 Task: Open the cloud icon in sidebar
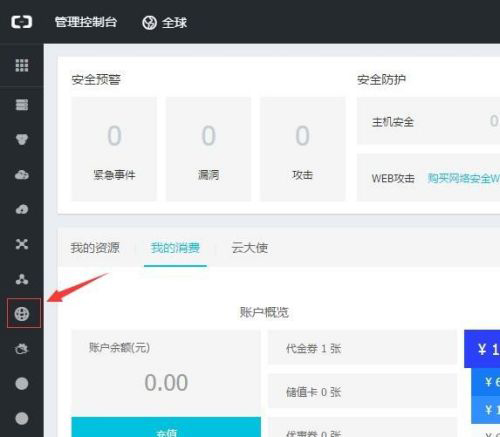[22, 174]
